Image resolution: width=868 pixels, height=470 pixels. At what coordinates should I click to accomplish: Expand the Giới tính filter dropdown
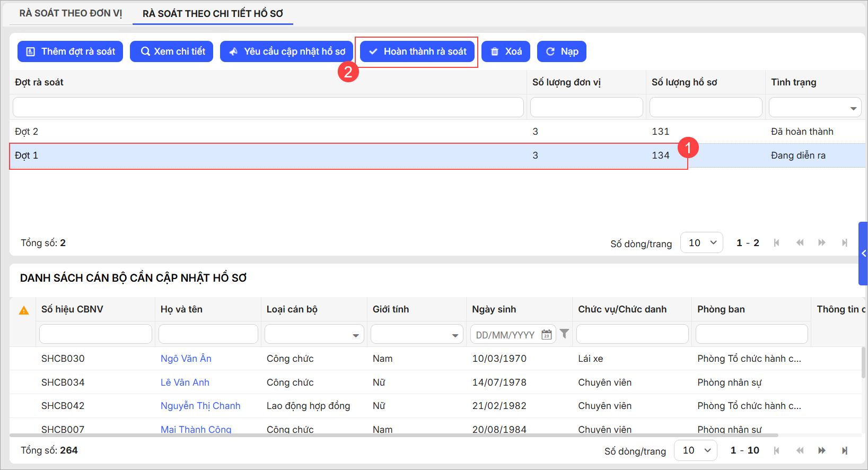coord(455,335)
